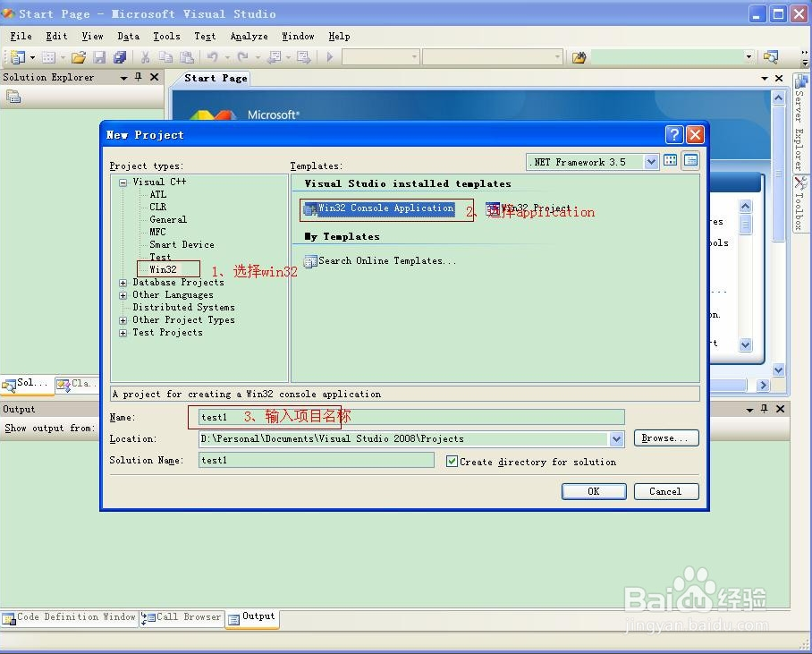Click Start Page scrollbar up arrow
The width and height of the screenshot is (812, 654).
pos(778,98)
